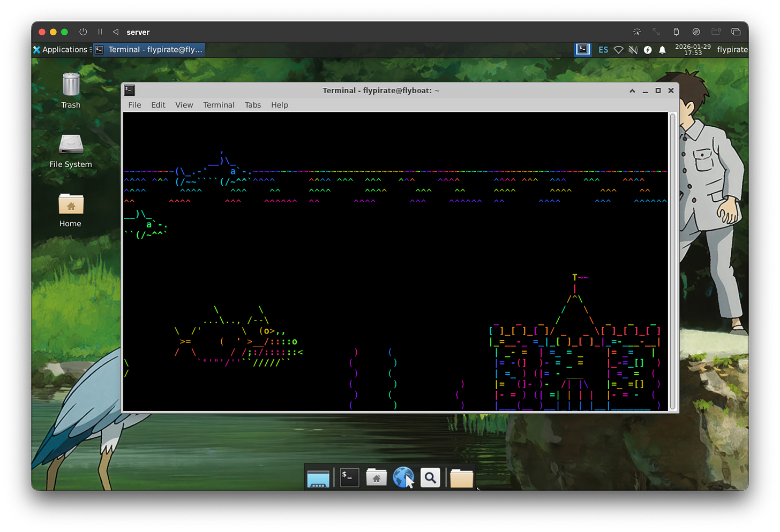
Task: Open the notifications bell
Action: click(x=662, y=50)
